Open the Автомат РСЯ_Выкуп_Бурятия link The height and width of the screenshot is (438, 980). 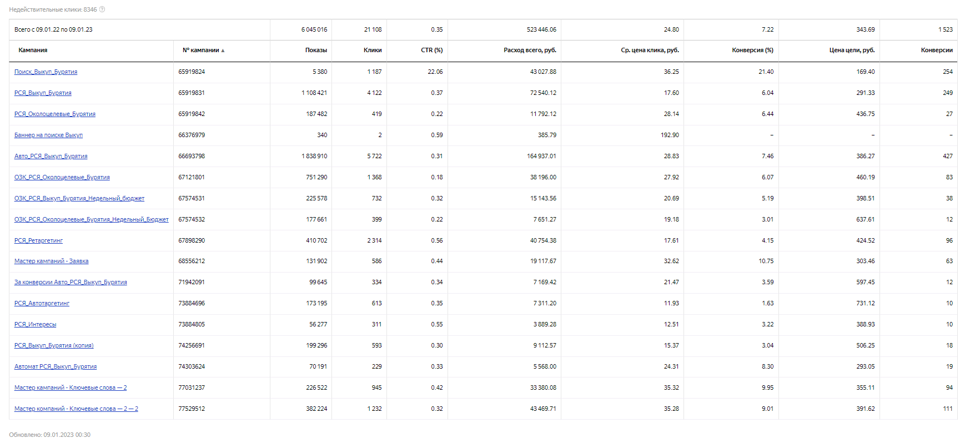coord(56,366)
